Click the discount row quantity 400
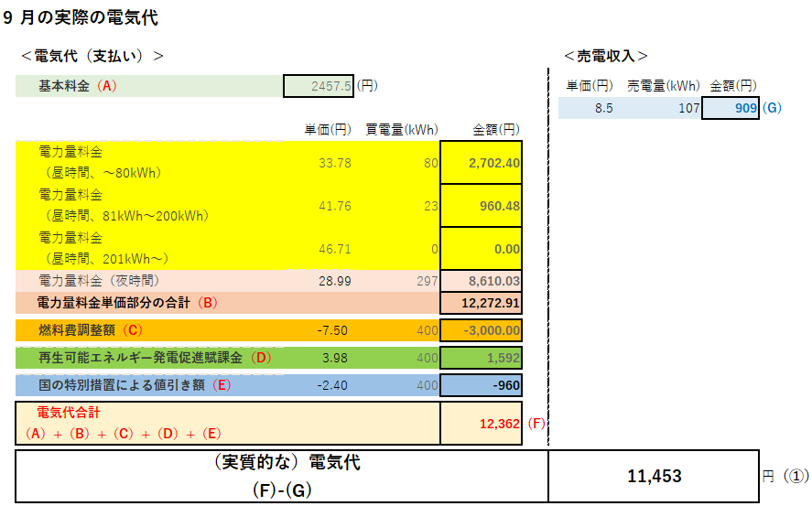Screen dimensions: 812x506 [428, 385]
